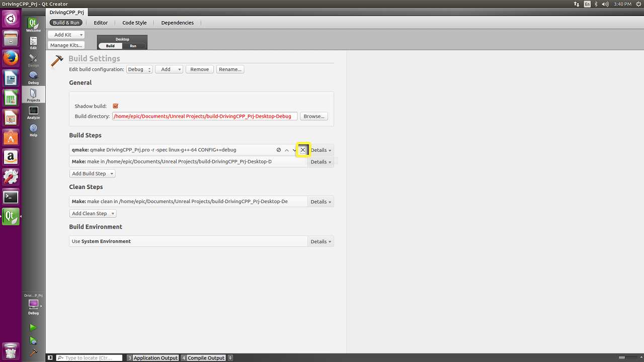Viewport: 644px width, 362px height.
Task: Expand Details for the qmake step
Action: pos(320,150)
